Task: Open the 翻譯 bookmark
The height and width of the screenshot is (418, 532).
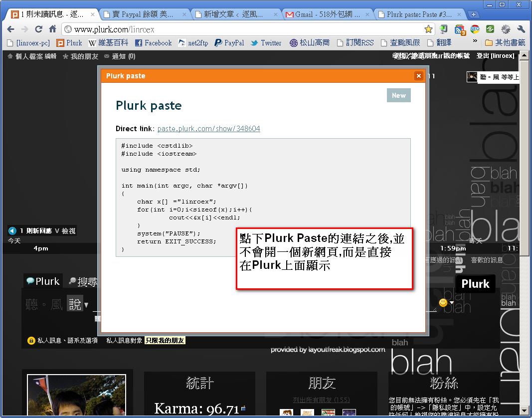Action: click(x=439, y=43)
